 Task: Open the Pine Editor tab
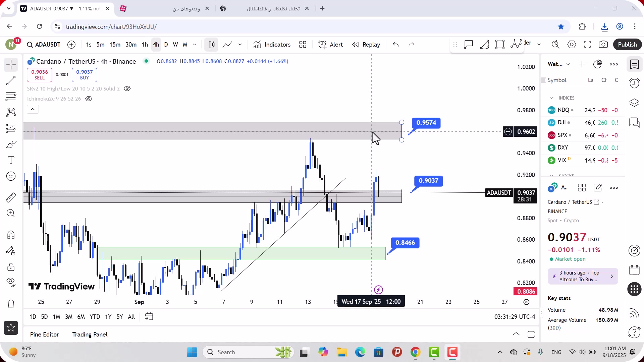[45, 335]
